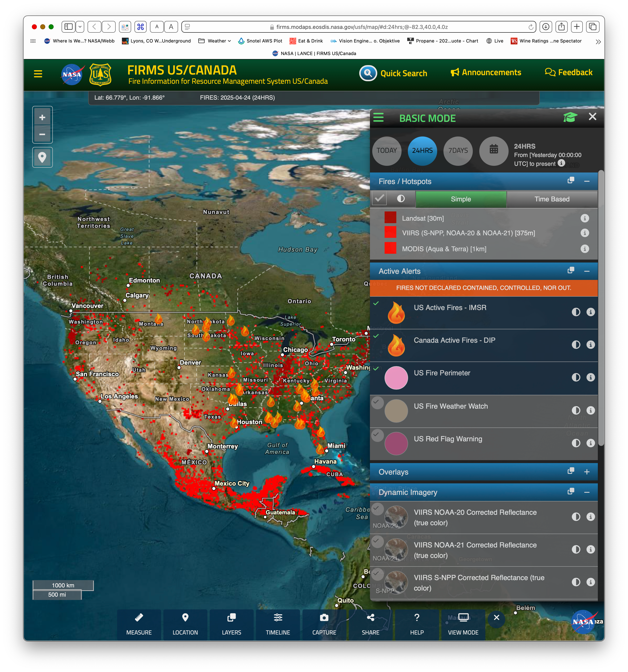The image size is (628, 672).
Task: Detach the Fires / Hotspots panel
Action: coord(571,180)
